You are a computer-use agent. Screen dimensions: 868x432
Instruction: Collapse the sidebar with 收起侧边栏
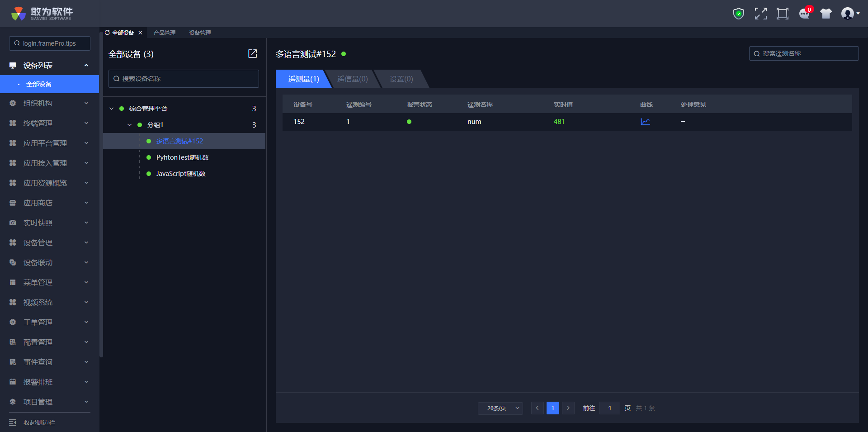(x=39, y=423)
